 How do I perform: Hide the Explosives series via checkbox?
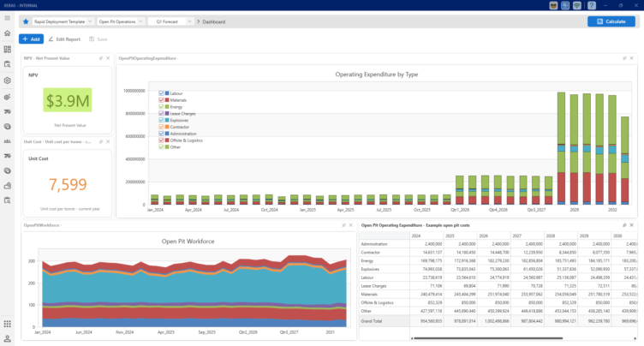tap(161, 120)
